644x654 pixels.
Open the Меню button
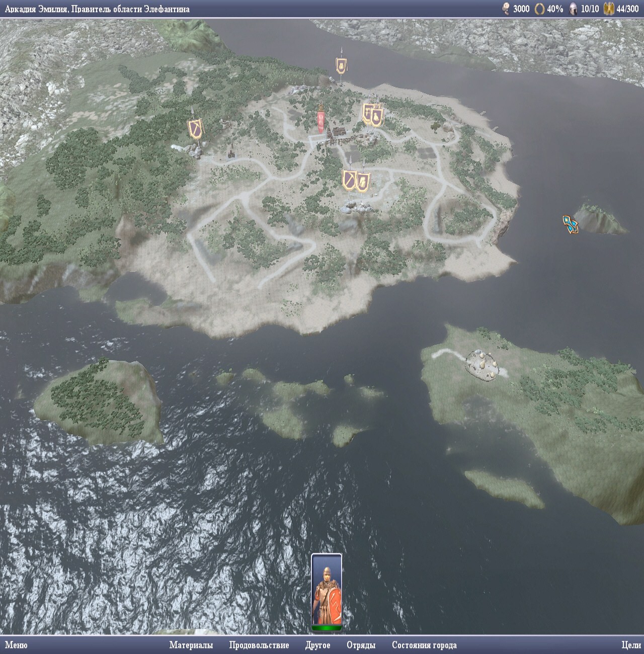point(16,645)
